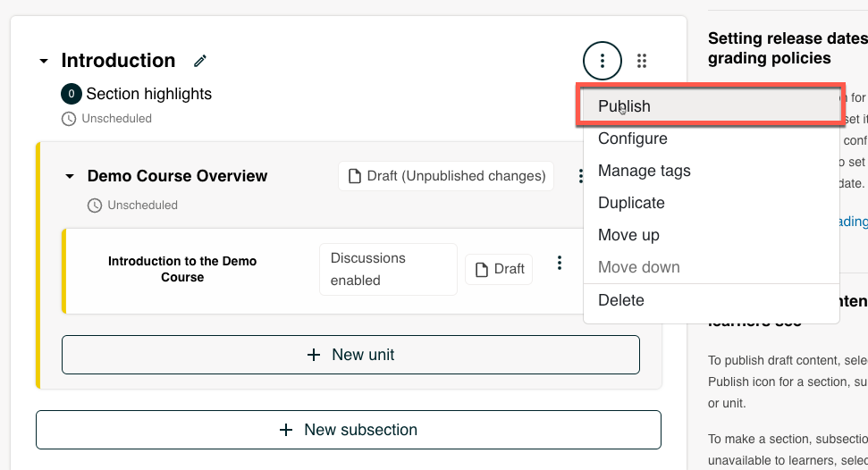868x470 pixels.
Task: Click the clock icon under Section highlights
Action: point(69,118)
